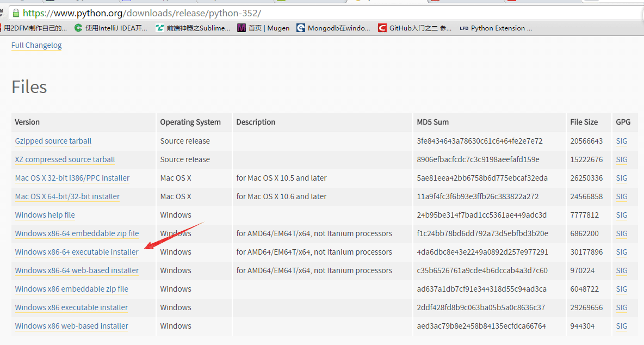Open the Full Changelog link
644x345 pixels.
click(36, 45)
